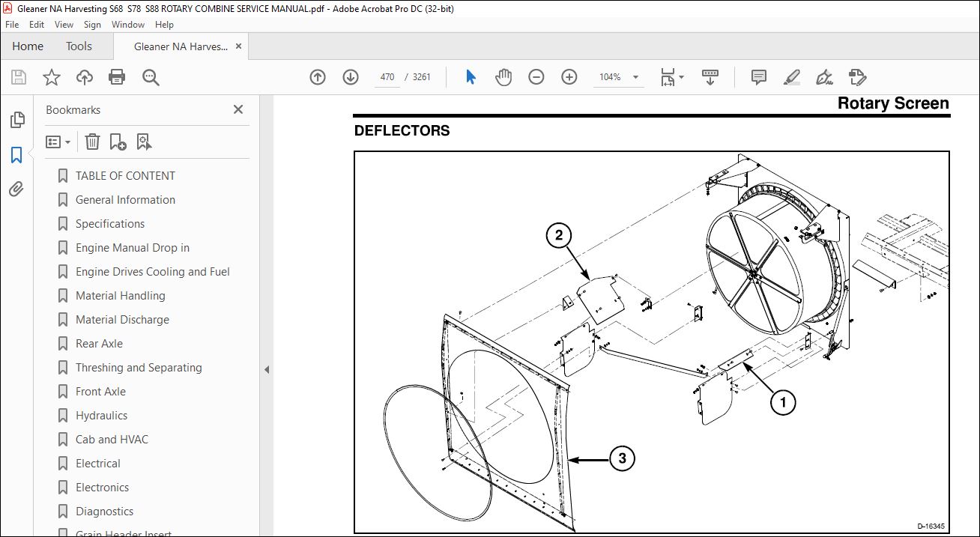Open the Specifications bookmark

pyautogui.click(x=110, y=224)
